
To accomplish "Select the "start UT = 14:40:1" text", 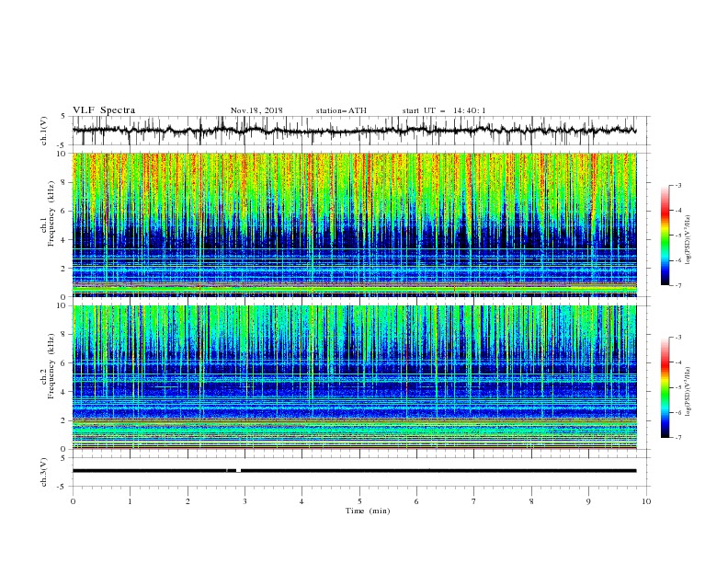I will [x=444, y=110].
